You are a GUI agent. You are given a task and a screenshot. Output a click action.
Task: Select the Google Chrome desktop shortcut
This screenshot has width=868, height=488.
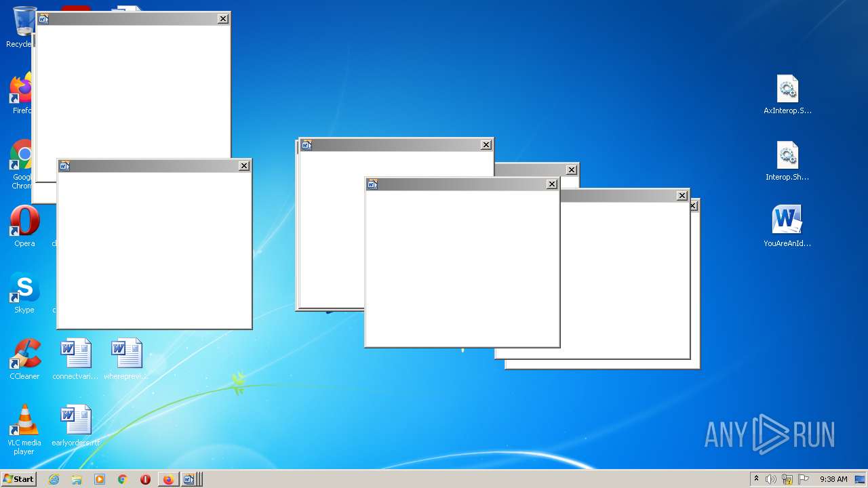pyautogui.click(x=20, y=165)
